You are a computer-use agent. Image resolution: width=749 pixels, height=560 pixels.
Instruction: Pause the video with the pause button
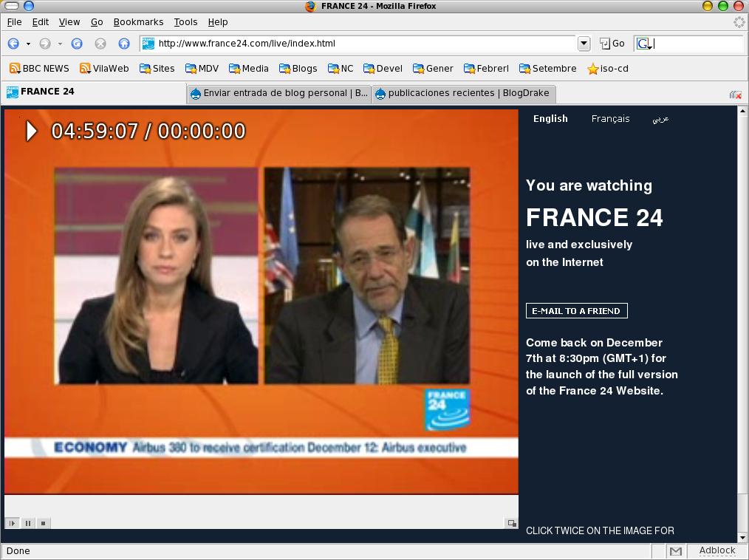(28, 523)
